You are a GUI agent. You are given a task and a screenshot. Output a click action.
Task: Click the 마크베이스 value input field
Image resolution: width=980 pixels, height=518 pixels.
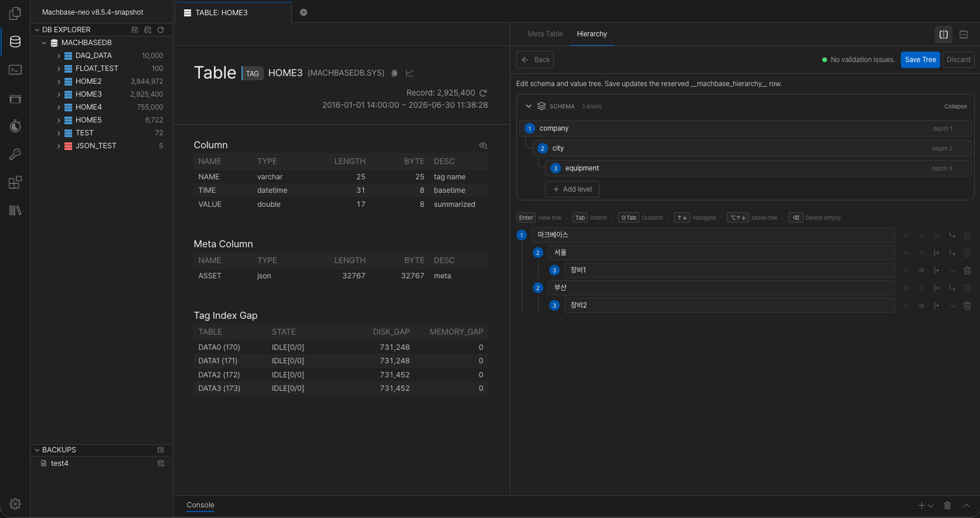[x=713, y=235]
